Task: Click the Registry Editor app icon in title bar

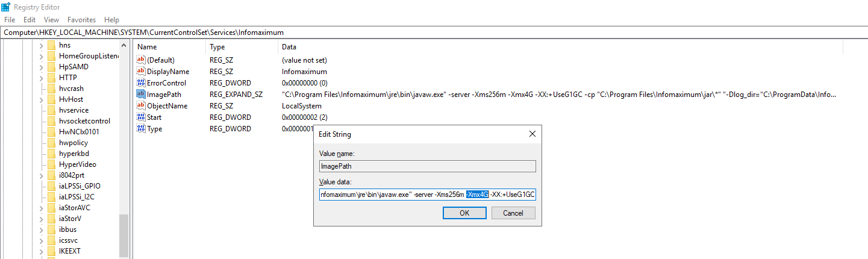Action: [x=5, y=7]
